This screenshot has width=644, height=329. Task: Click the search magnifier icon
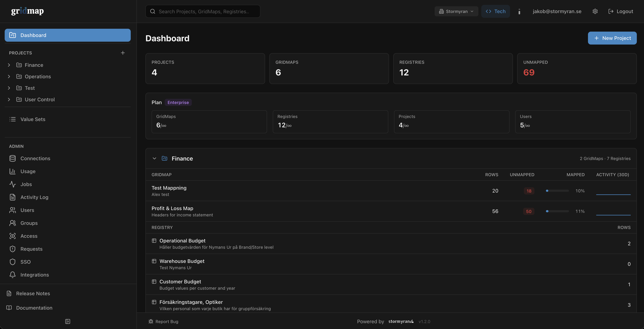pyautogui.click(x=152, y=11)
